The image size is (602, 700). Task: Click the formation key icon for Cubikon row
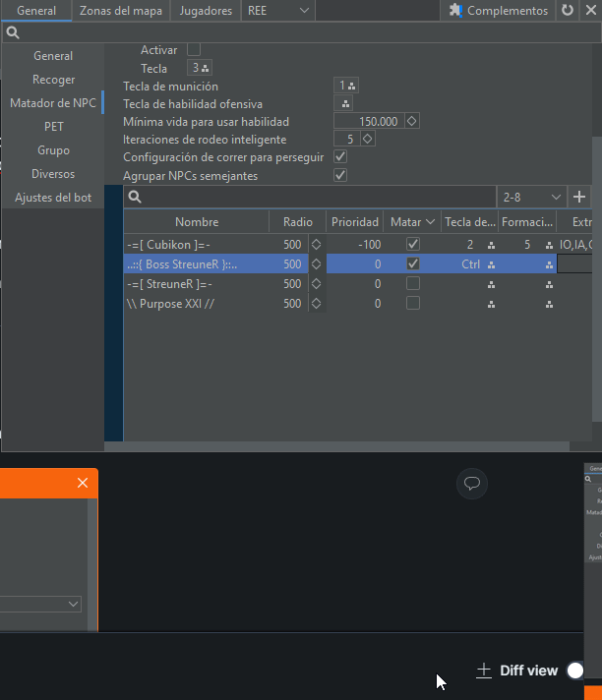(x=549, y=245)
